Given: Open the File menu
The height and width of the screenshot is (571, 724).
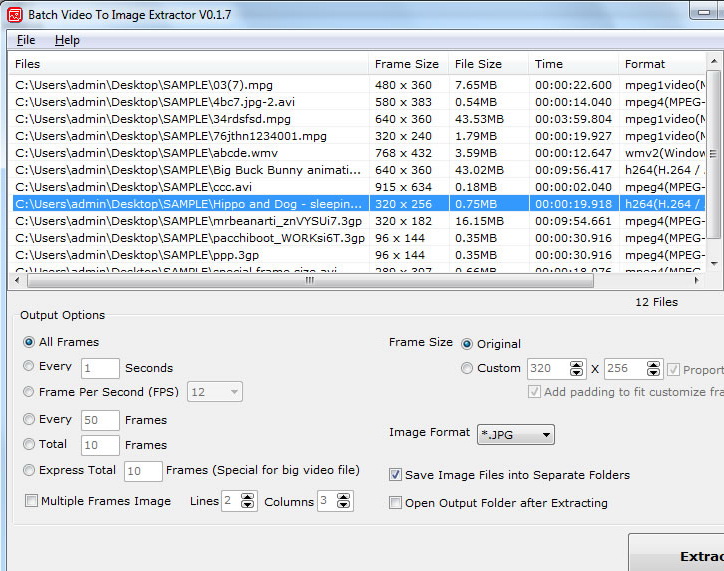Looking at the screenshot, I should tap(26, 40).
